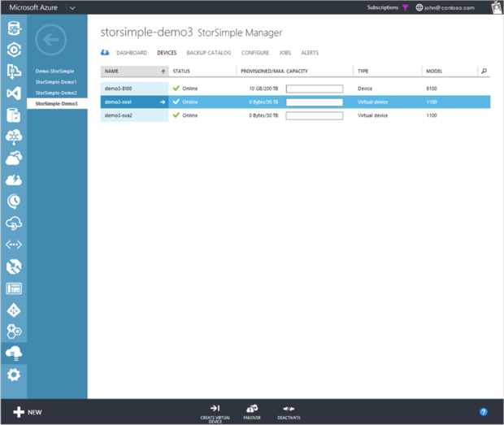Switch to the Jobs tab
The width and height of the screenshot is (504, 425).
click(x=285, y=53)
